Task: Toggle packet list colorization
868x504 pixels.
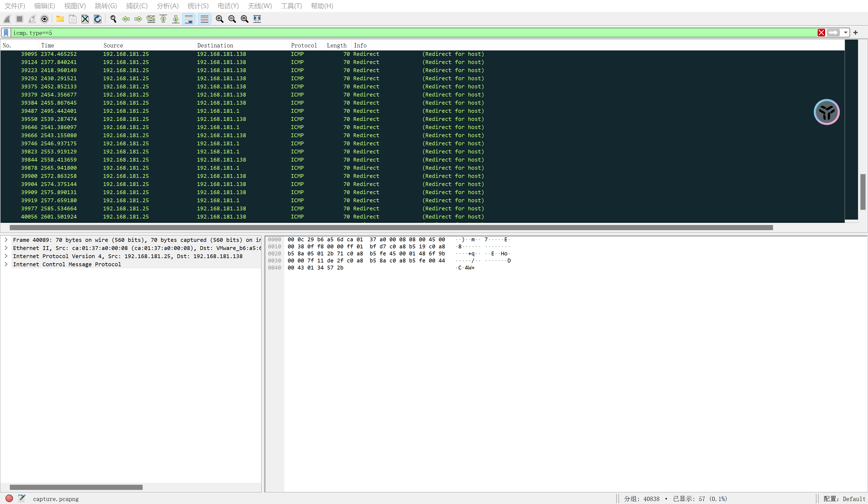Action: coord(204,19)
